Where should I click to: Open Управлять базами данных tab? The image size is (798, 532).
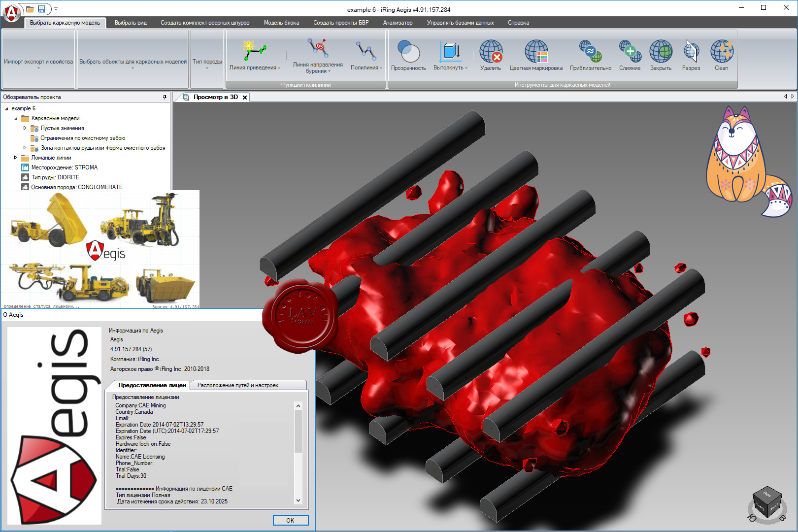pyautogui.click(x=460, y=23)
